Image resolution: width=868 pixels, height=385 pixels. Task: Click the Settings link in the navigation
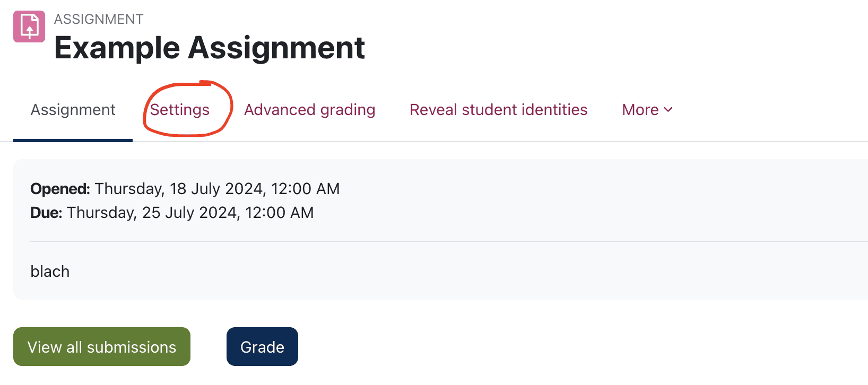pos(180,110)
